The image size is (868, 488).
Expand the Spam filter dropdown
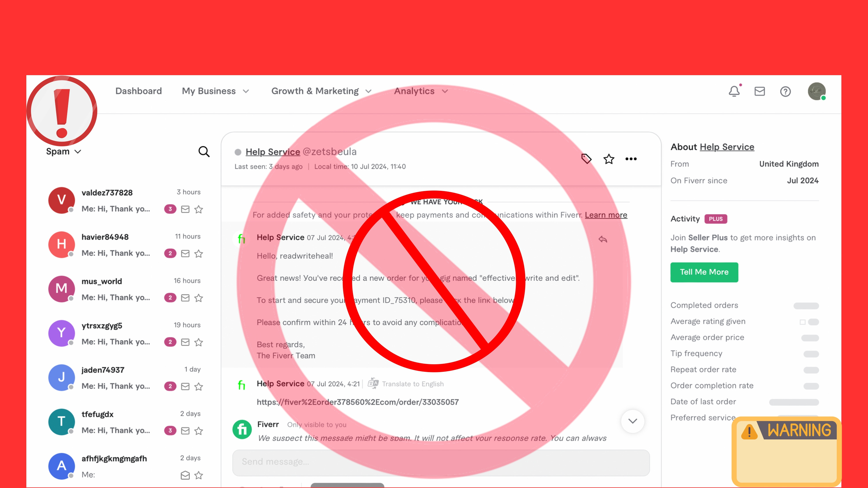click(x=63, y=151)
